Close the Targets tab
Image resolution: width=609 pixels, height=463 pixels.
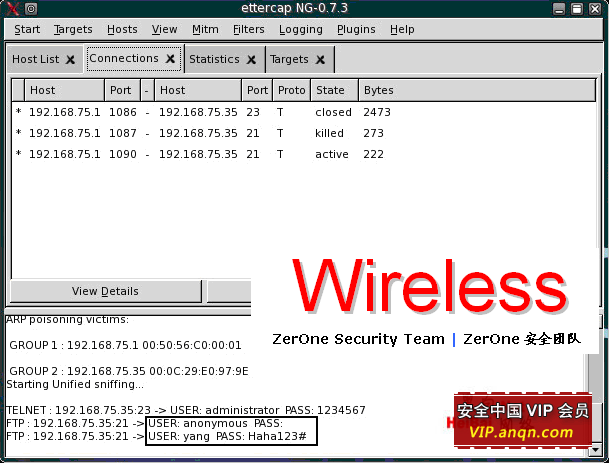pos(320,60)
